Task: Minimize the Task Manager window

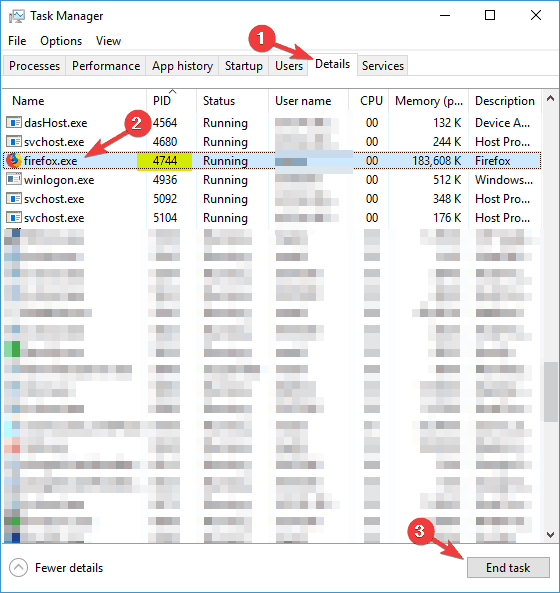Action: [445, 16]
